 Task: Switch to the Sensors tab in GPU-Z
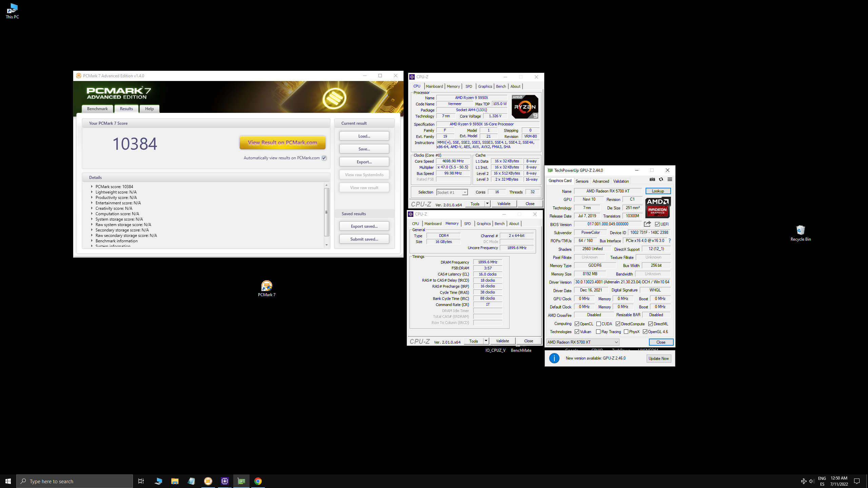coord(582,181)
